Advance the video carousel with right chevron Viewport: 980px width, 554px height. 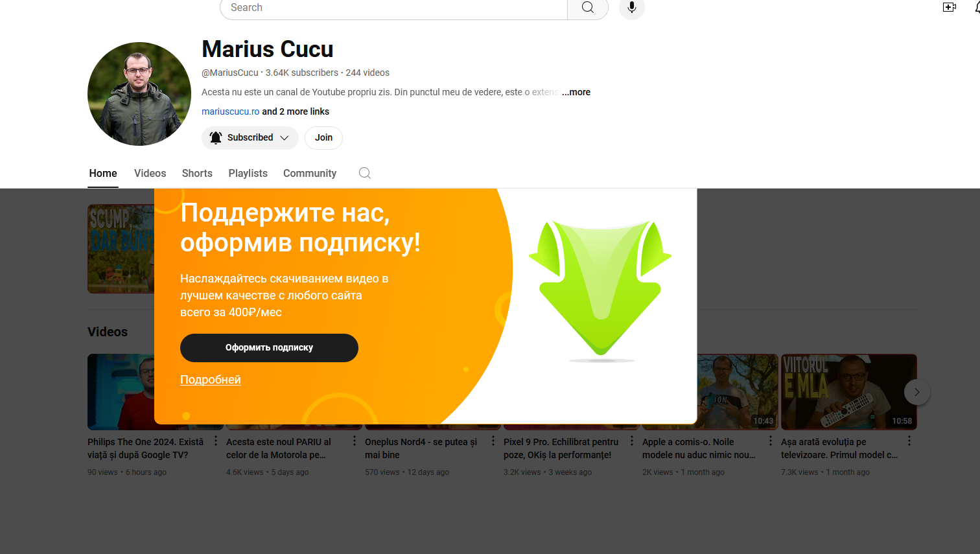(917, 392)
